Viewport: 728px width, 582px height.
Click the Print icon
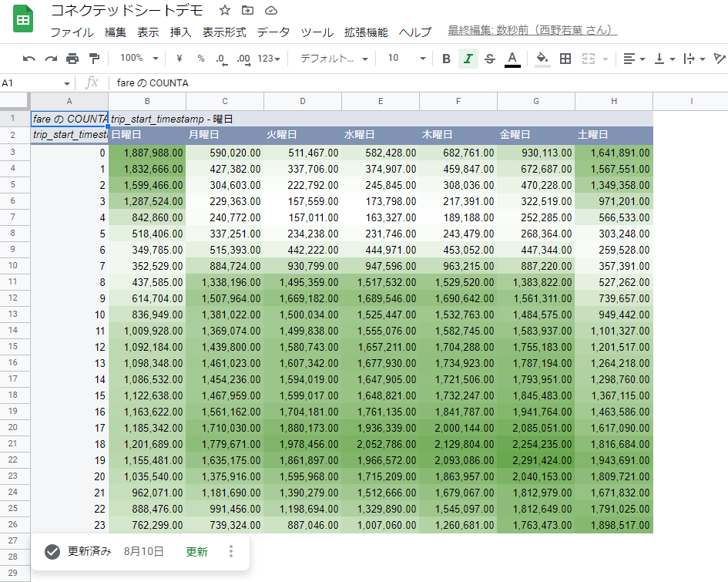(x=72, y=59)
